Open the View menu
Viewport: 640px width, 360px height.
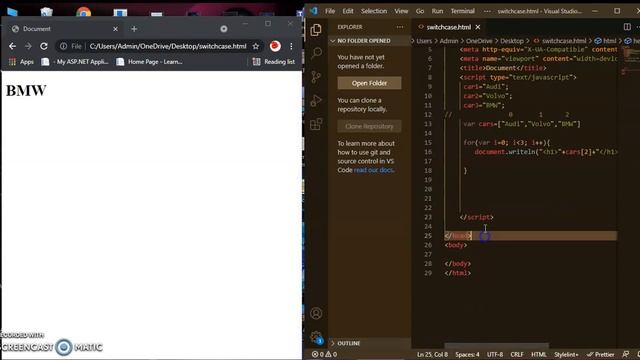click(401, 11)
